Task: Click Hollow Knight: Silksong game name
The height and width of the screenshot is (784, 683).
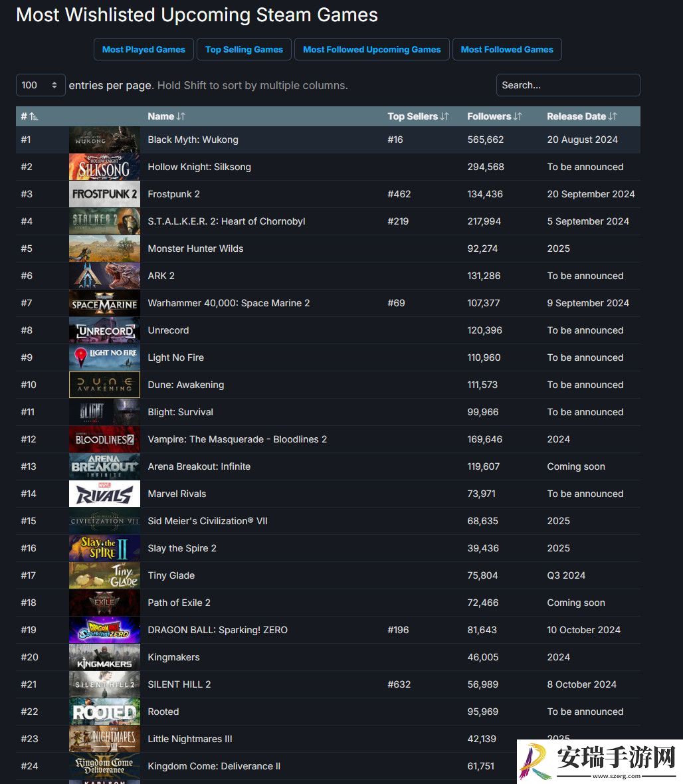Action: [199, 167]
